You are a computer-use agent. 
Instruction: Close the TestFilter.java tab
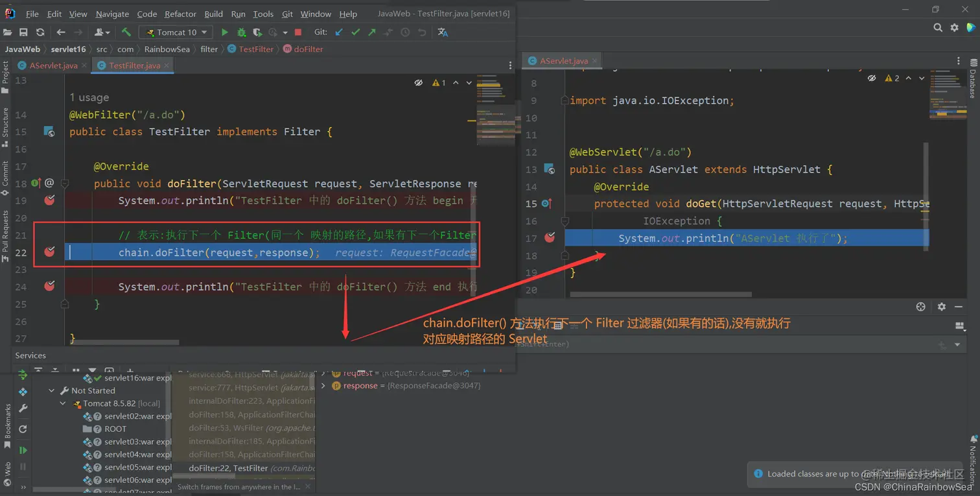(167, 65)
